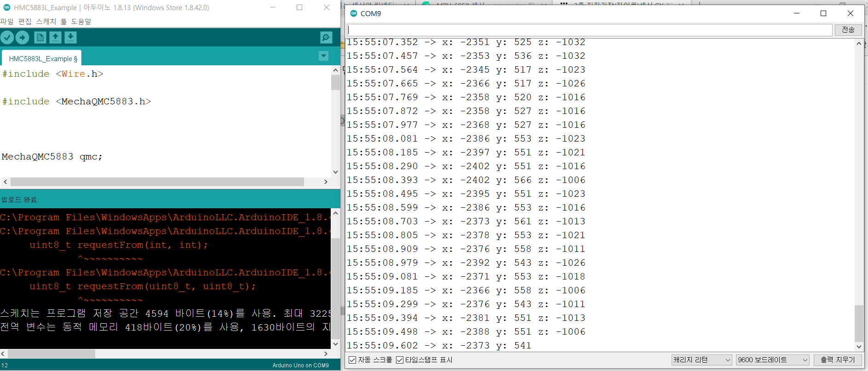This screenshot has height=371, width=868.
Task: Click the Open sketch up-arrow icon
Action: click(55, 38)
